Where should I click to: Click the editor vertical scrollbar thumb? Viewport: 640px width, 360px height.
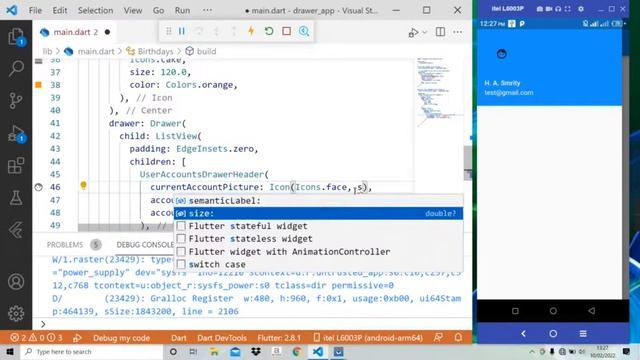tap(468, 163)
